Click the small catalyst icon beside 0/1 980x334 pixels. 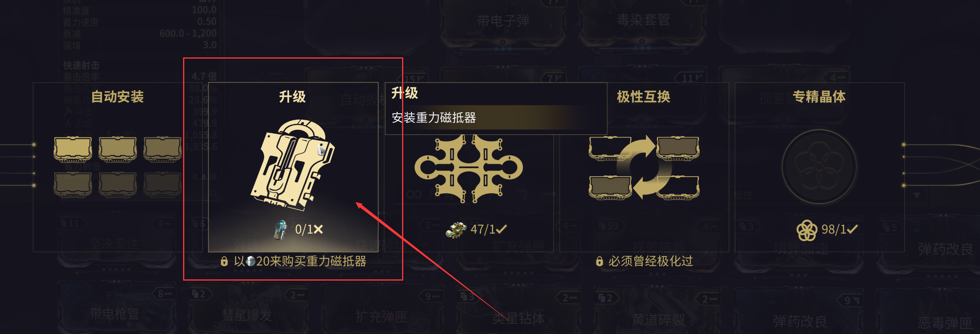[281, 230]
